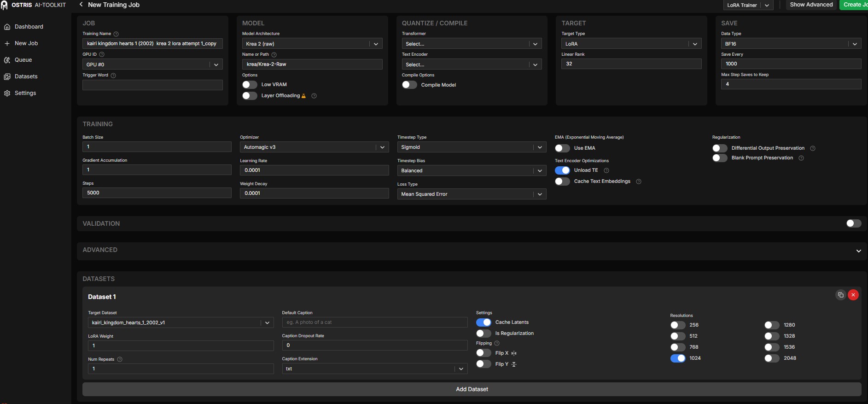This screenshot has width=868, height=404.
Task: Click the Add Dataset button
Action: tap(472, 389)
